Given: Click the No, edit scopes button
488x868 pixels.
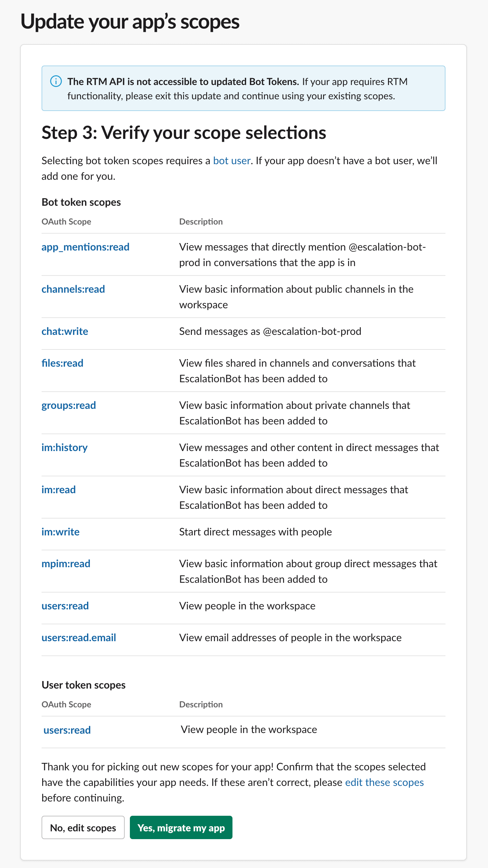Looking at the screenshot, I should coord(83,827).
